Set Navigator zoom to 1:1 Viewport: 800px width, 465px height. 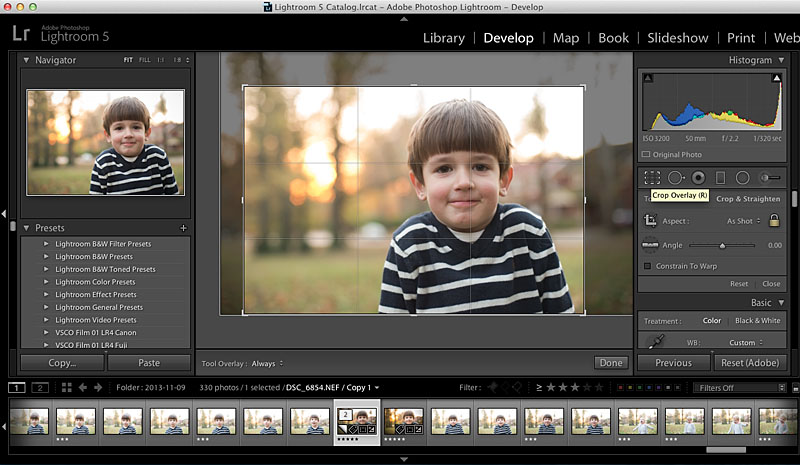click(161, 60)
